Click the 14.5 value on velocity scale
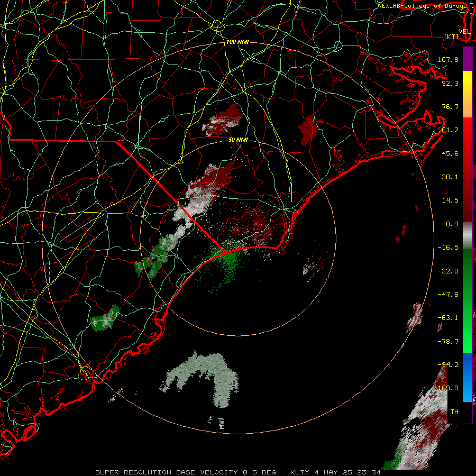This screenshot has height=476, width=476. [450, 200]
